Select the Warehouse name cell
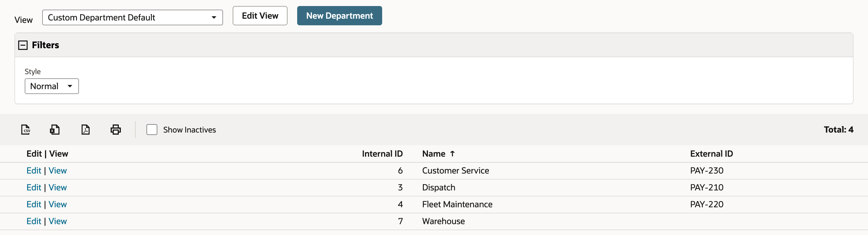Image resolution: width=868 pixels, height=235 pixels. 443,221
